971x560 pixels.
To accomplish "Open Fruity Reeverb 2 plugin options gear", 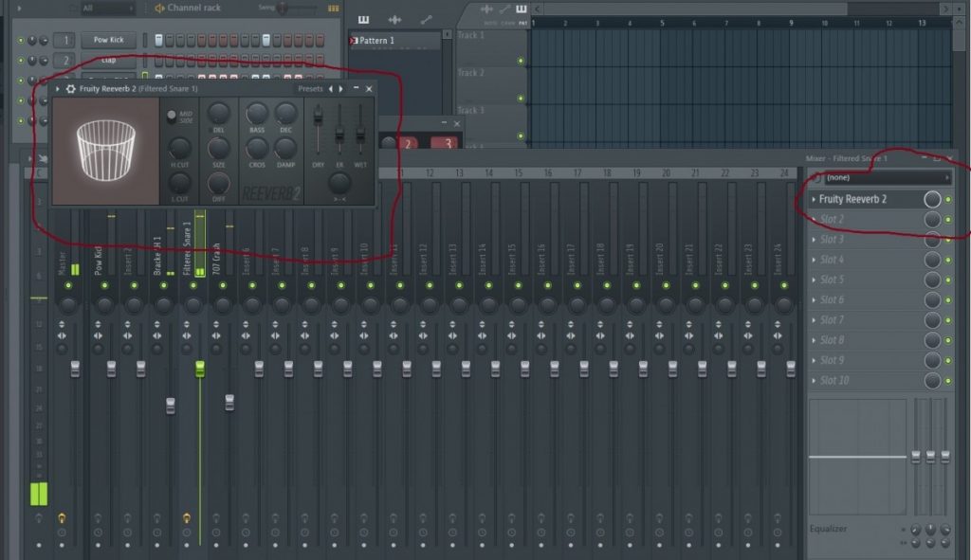I will (70, 88).
